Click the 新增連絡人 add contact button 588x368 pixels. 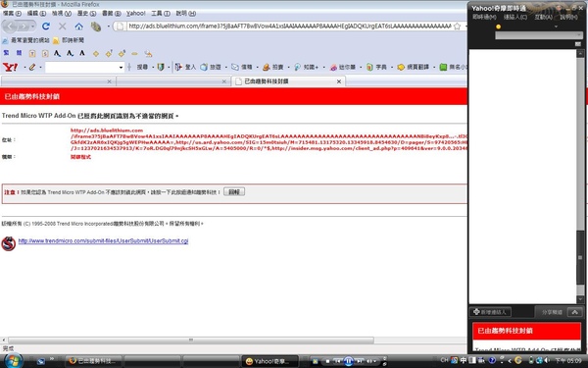pos(490,312)
